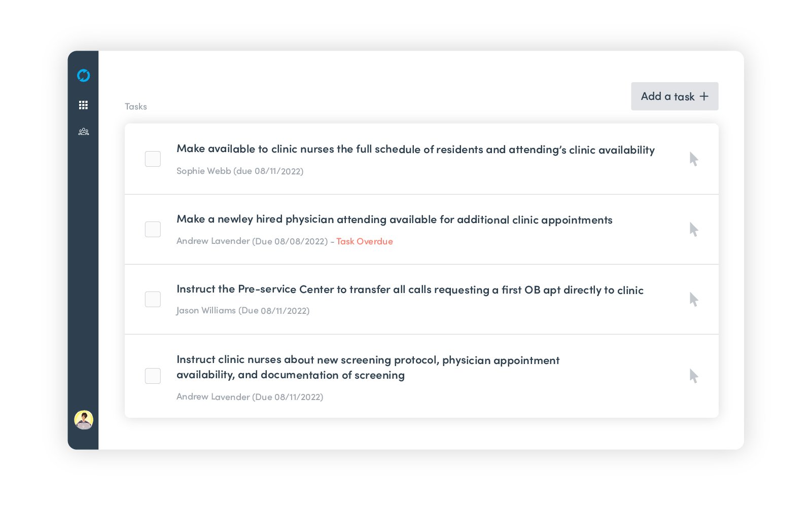The height and width of the screenshot is (508, 812).
Task: Select the Pre-service Center transfer calls task title
Action: pos(409,289)
